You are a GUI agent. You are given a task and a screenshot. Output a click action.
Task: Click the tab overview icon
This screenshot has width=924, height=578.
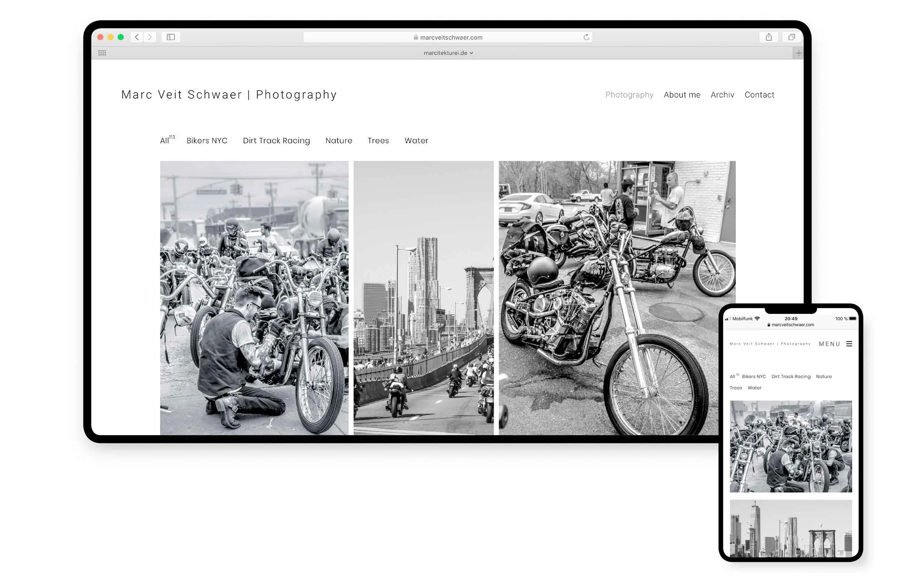click(x=791, y=37)
